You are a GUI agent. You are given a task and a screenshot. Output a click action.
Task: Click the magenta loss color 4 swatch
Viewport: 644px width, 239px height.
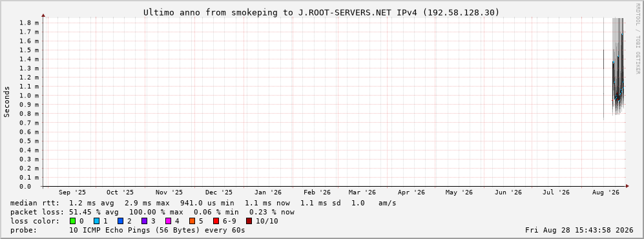tap(169, 221)
